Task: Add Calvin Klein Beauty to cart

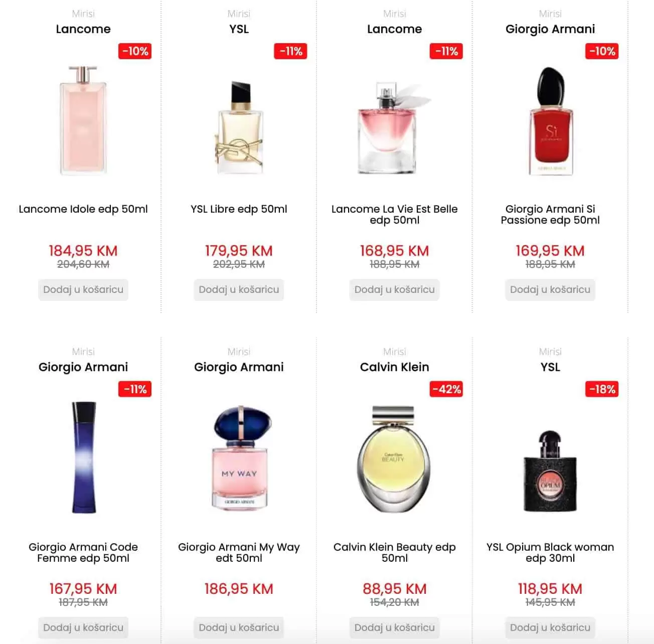Action: click(394, 628)
